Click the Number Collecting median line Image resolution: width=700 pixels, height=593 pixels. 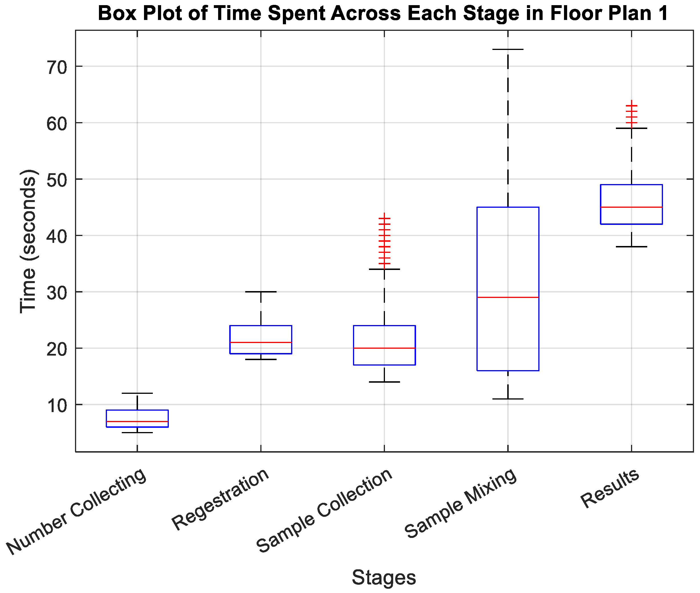click(x=137, y=421)
